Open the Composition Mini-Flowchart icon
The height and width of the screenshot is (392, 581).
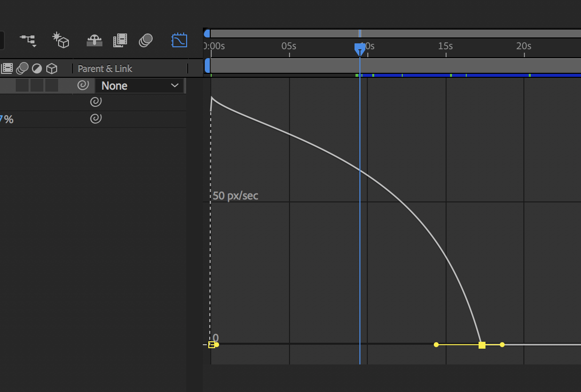point(29,40)
